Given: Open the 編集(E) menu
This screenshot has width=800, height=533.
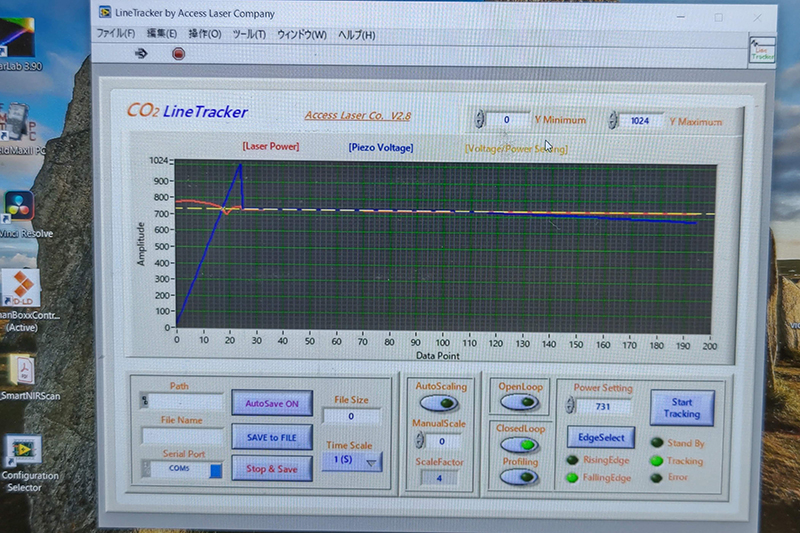Looking at the screenshot, I should (161, 34).
